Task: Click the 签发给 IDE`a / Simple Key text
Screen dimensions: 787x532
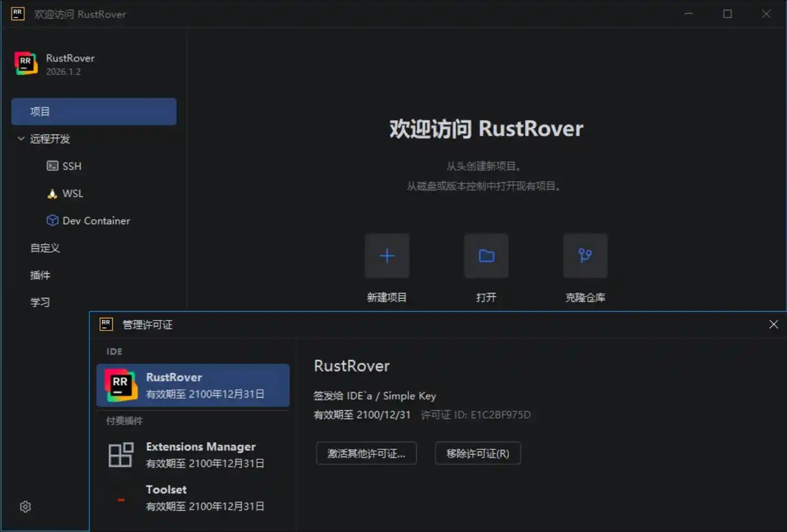Action: coord(374,396)
